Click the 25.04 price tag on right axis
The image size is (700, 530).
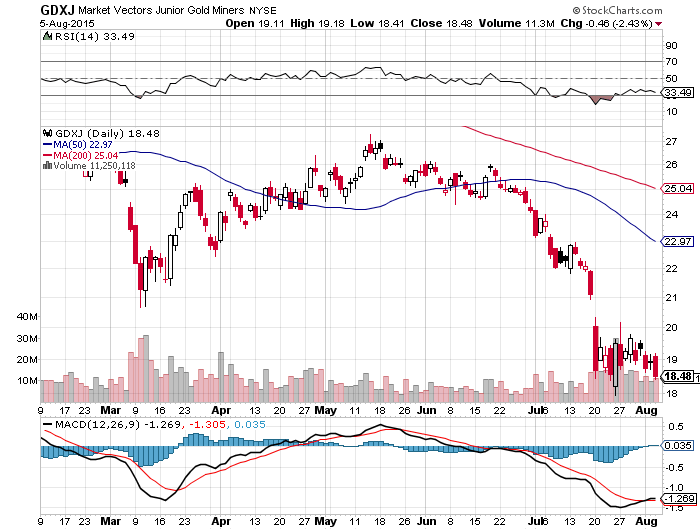pos(677,188)
